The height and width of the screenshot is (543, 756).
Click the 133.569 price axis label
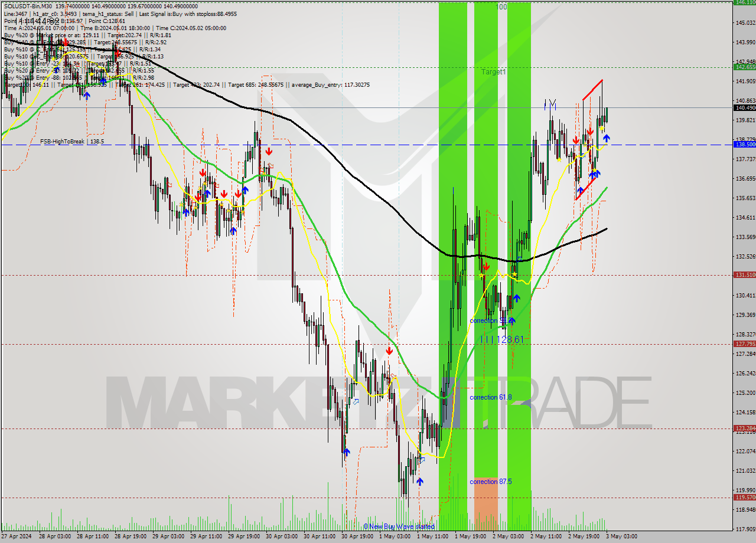click(x=745, y=237)
